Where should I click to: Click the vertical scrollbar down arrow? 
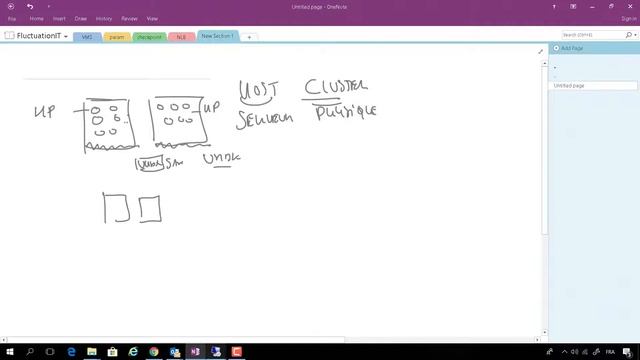coord(544,332)
